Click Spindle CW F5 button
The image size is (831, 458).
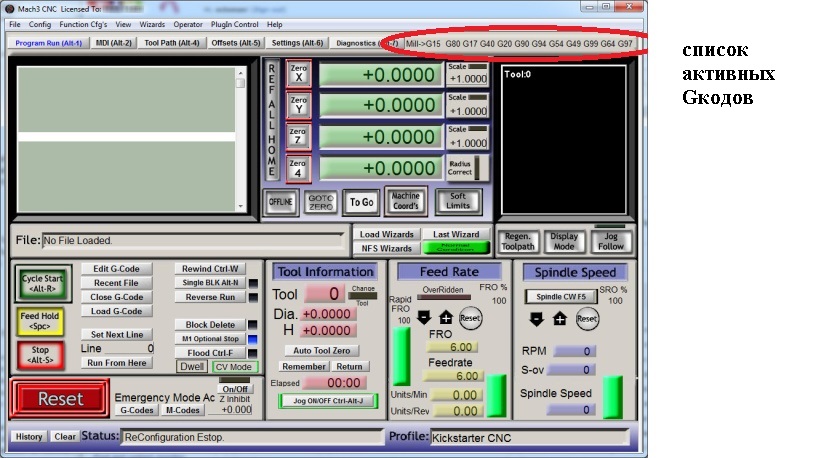click(x=561, y=296)
